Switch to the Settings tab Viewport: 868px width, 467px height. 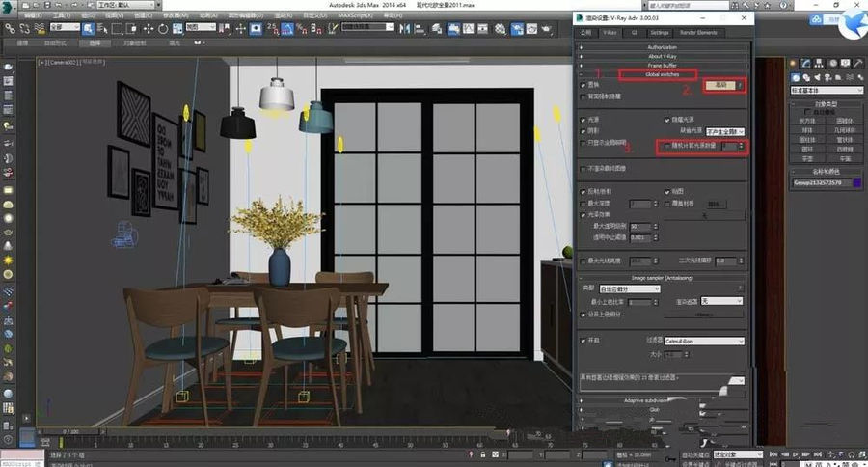pos(660,33)
